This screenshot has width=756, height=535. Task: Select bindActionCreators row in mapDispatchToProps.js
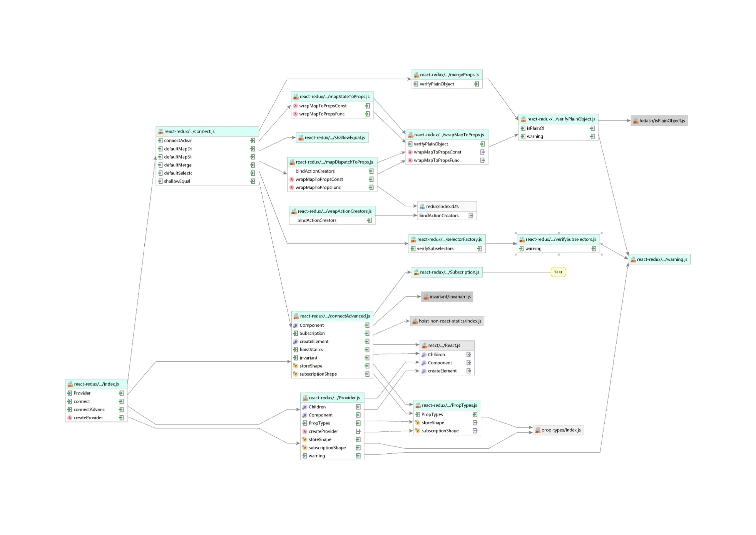pyautogui.click(x=332, y=171)
